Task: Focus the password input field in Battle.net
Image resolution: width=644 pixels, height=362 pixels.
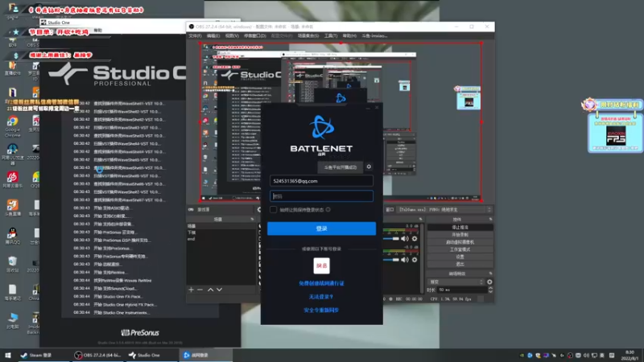Action: [321, 196]
